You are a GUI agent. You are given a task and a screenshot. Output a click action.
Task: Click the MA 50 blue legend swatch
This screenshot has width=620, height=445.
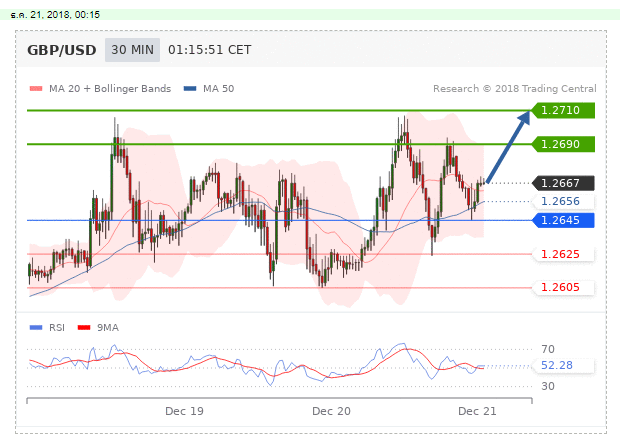pos(190,89)
